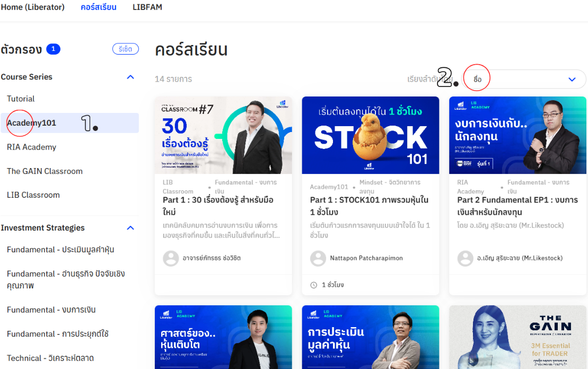Click the filter count badge showing 1

click(x=53, y=49)
